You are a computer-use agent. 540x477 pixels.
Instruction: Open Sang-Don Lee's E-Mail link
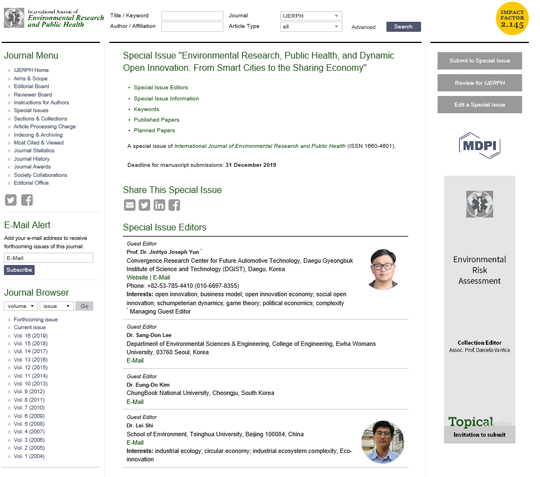tap(135, 361)
